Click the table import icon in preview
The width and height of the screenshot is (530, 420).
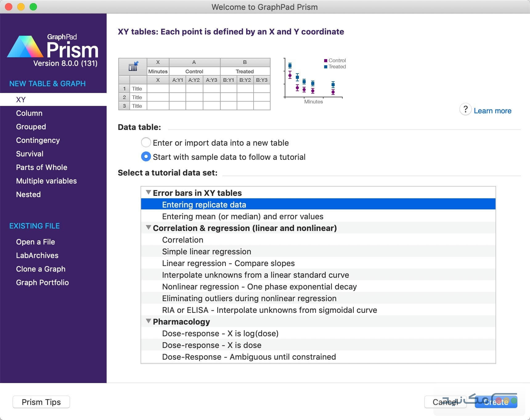click(x=133, y=67)
